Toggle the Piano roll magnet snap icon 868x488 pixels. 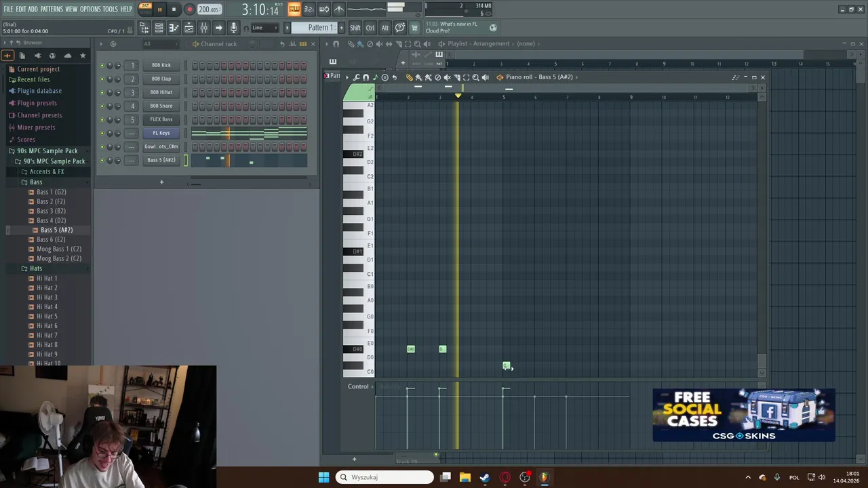tap(366, 77)
